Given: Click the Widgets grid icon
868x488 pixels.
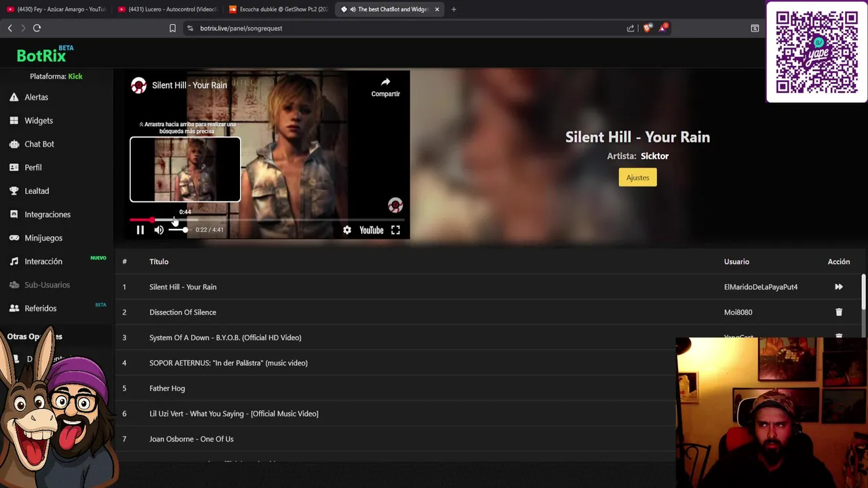Looking at the screenshot, I should [14, 121].
